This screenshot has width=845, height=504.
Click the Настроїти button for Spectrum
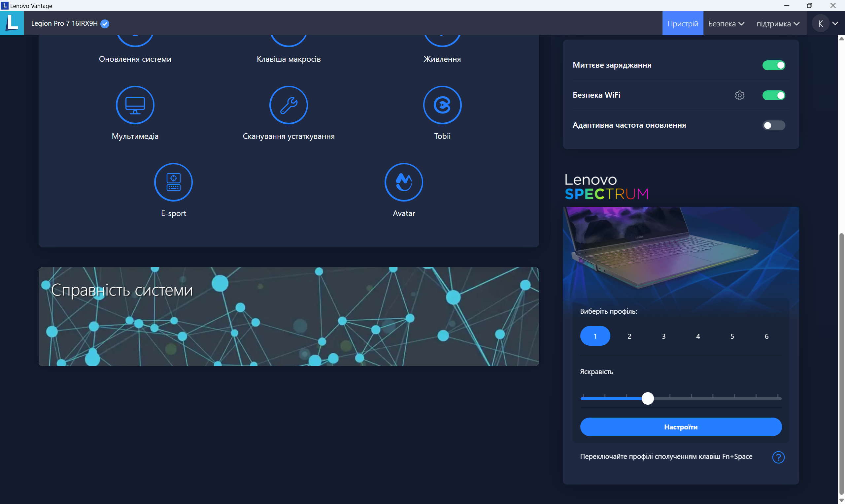pos(681,427)
